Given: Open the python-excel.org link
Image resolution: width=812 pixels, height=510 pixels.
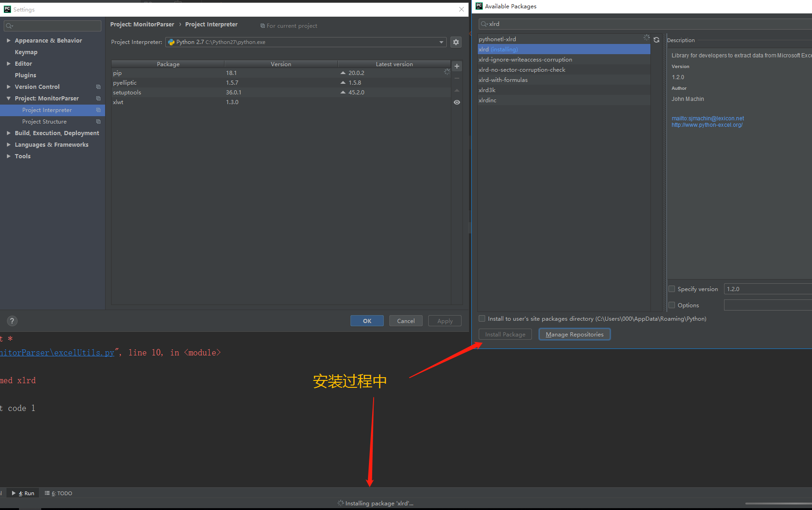Looking at the screenshot, I should [707, 124].
